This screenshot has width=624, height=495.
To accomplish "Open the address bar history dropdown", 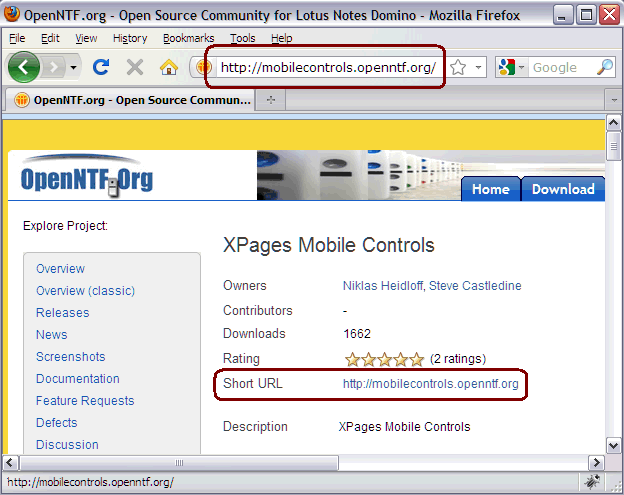I will point(479,67).
